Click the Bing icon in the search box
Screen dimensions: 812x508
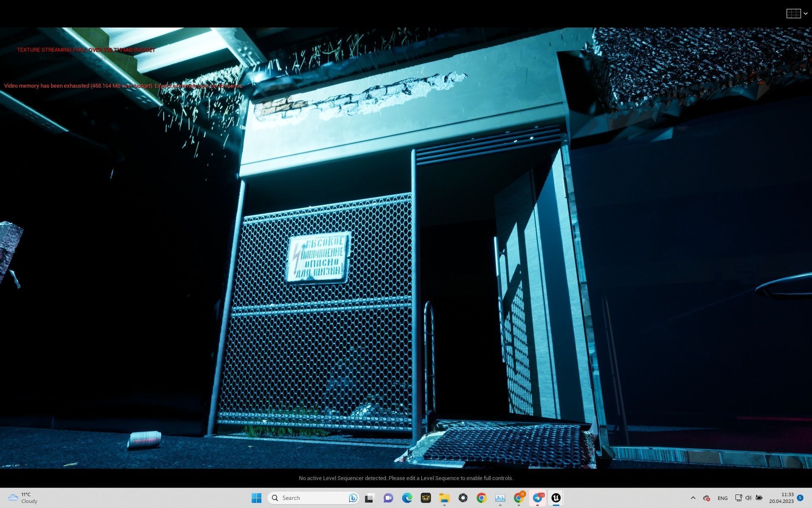[353, 498]
